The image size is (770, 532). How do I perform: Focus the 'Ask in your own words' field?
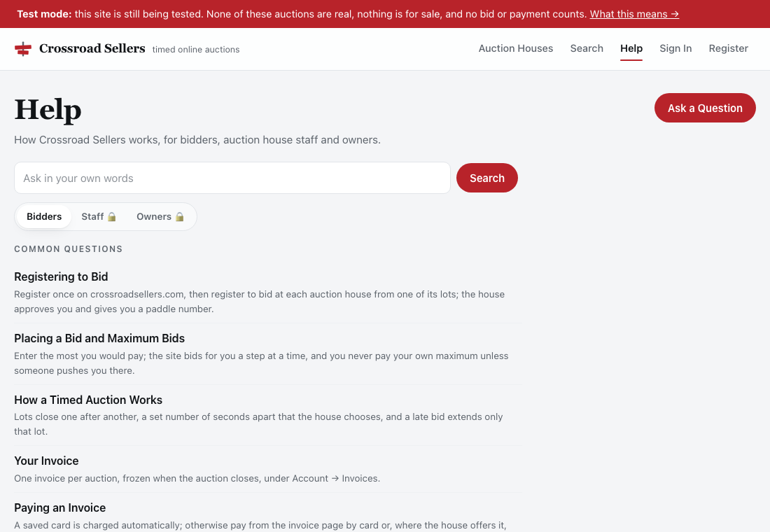[x=232, y=178]
